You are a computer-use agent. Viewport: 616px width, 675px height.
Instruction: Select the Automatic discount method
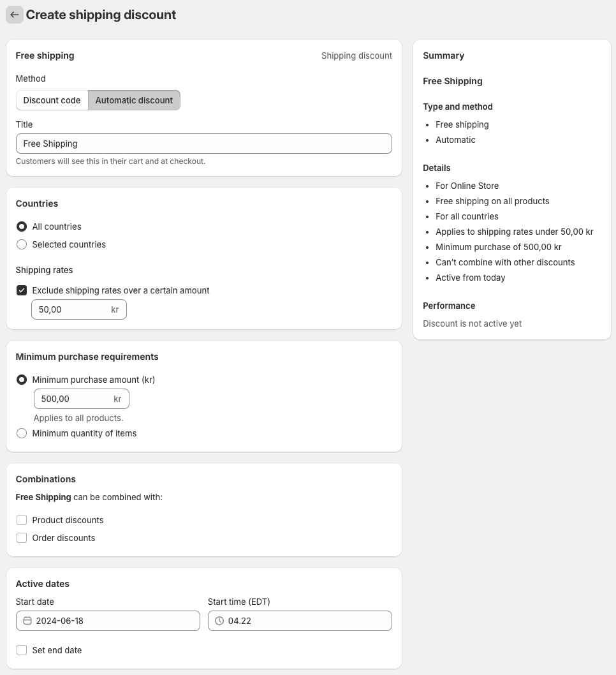134,100
